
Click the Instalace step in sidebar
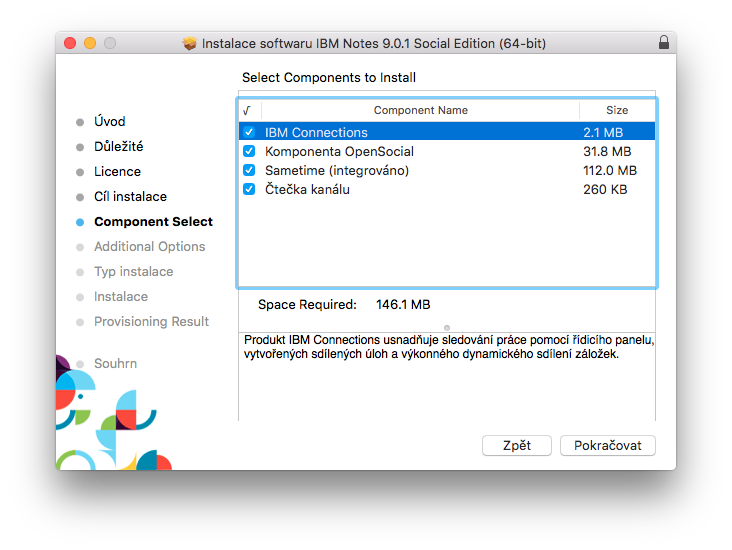tap(121, 296)
